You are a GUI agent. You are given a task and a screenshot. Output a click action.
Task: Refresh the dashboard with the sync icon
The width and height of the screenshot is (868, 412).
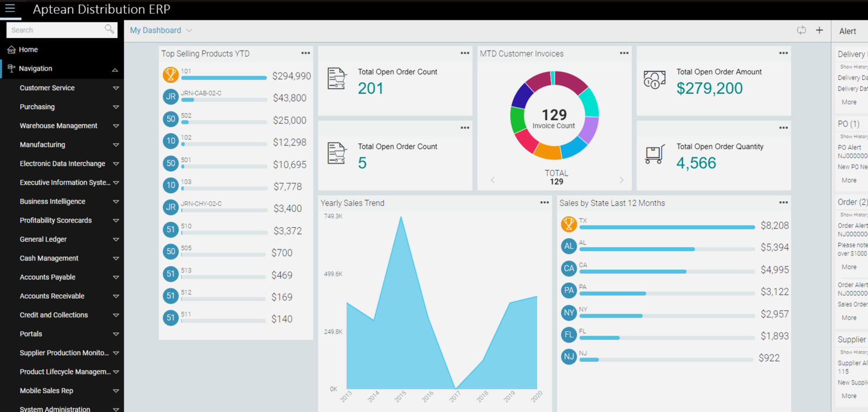point(801,30)
